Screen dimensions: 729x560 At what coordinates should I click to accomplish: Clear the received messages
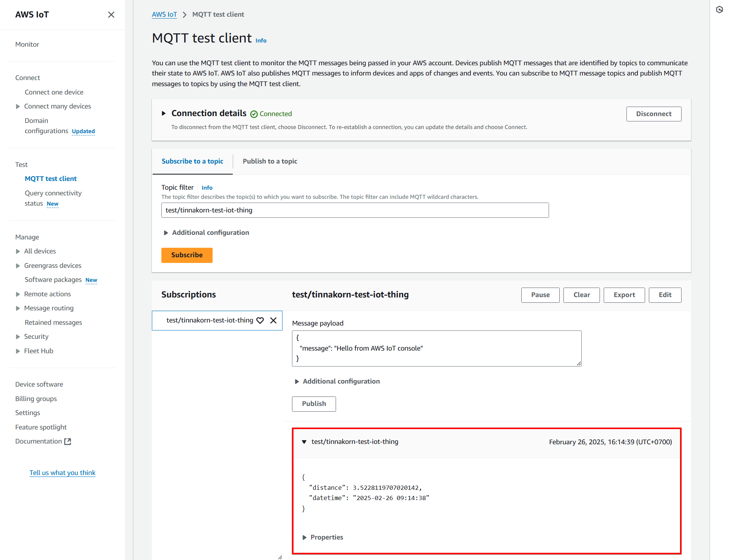pos(582,295)
